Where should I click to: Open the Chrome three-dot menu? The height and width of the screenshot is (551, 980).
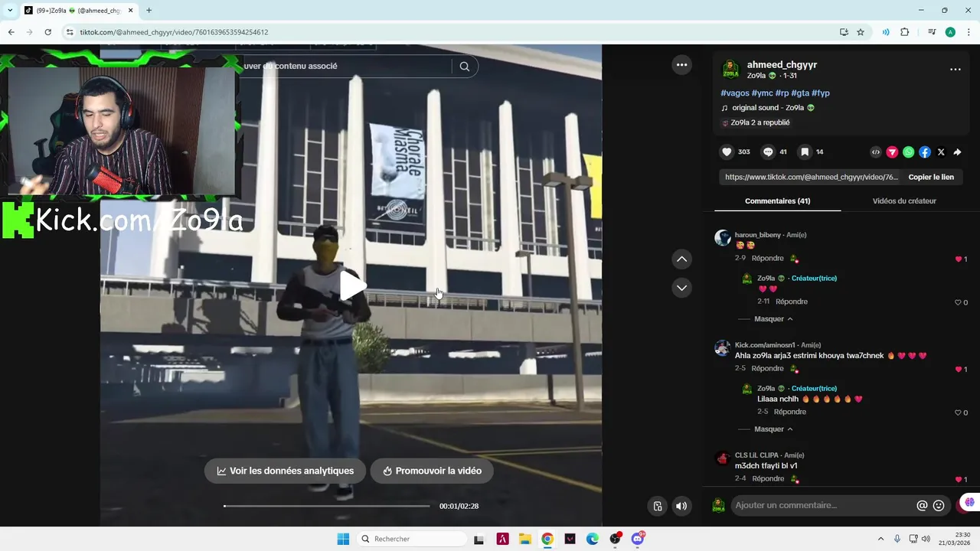pos(969,32)
